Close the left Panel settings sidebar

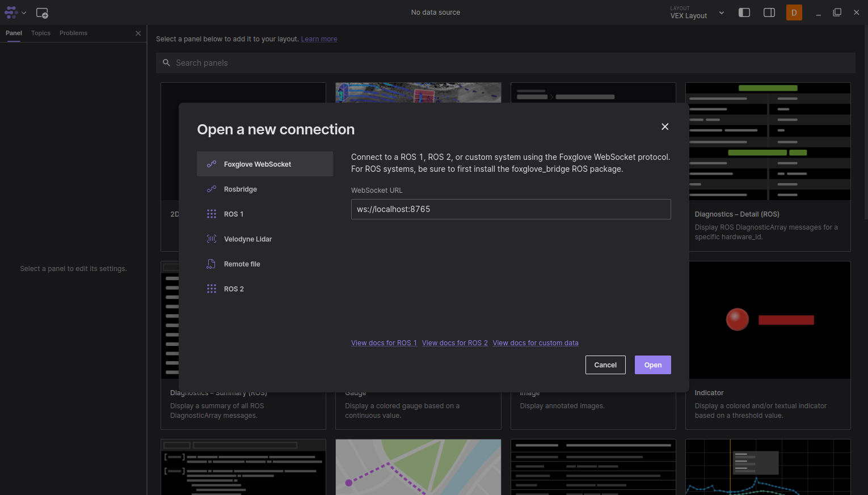(x=138, y=33)
